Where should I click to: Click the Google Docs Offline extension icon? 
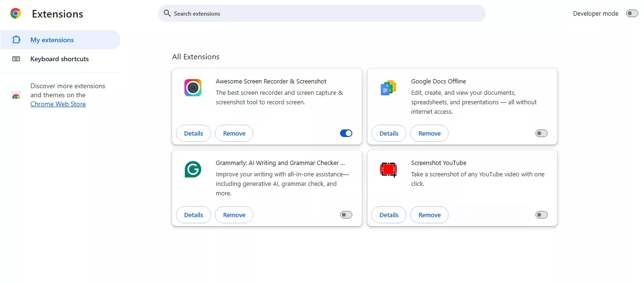pyautogui.click(x=388, y=88)
